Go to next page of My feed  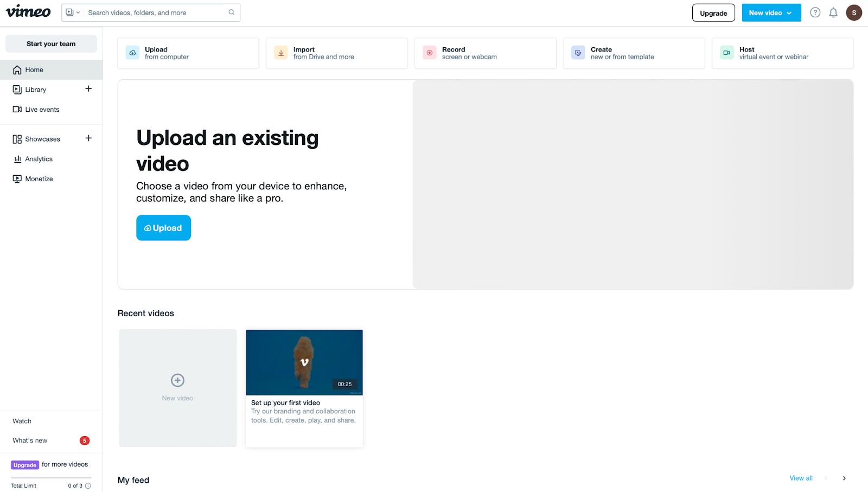(x=844, y=478)
